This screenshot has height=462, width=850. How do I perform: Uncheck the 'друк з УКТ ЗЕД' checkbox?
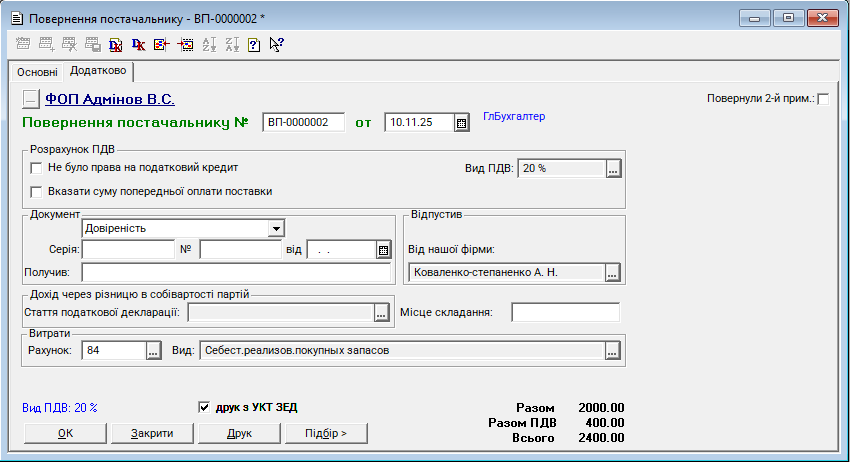click(x=205, y=407)
